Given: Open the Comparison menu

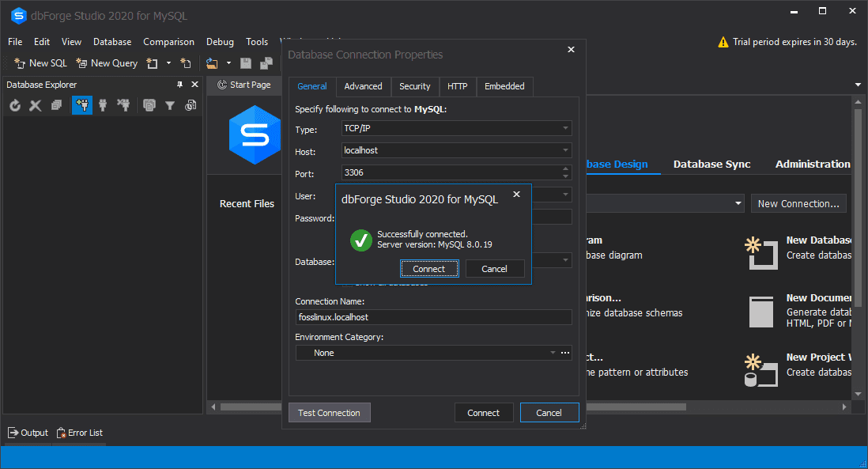Looking at the screenshot, I should (x=168, y=41).
